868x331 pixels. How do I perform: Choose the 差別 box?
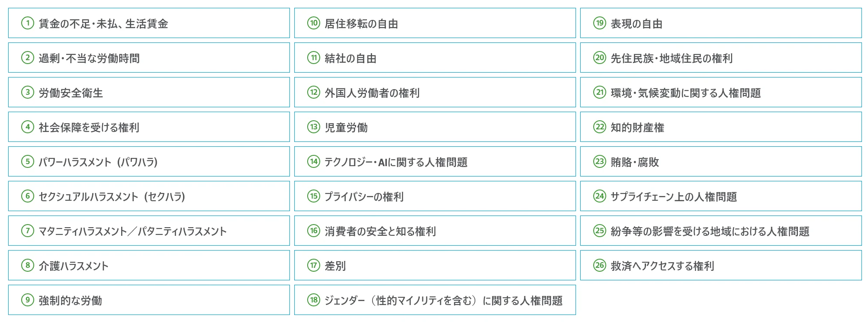[435, 265]
